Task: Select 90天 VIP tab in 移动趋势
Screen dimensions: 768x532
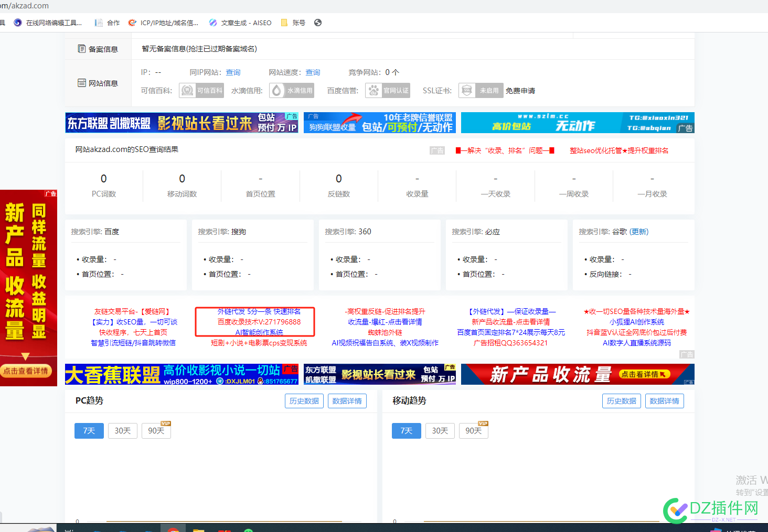Action: 474,431
